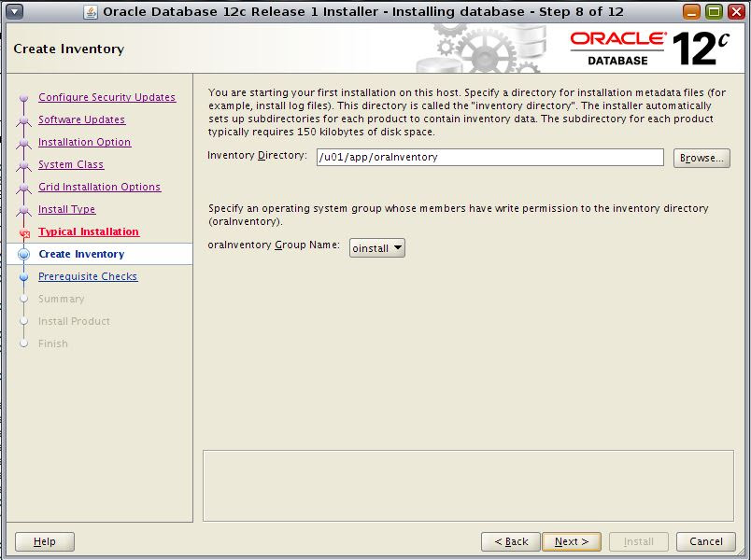The height and width of the screenshot is (560, 751).
Task: Maximize the Oracle installer window
Action: [x=714, y=11]
